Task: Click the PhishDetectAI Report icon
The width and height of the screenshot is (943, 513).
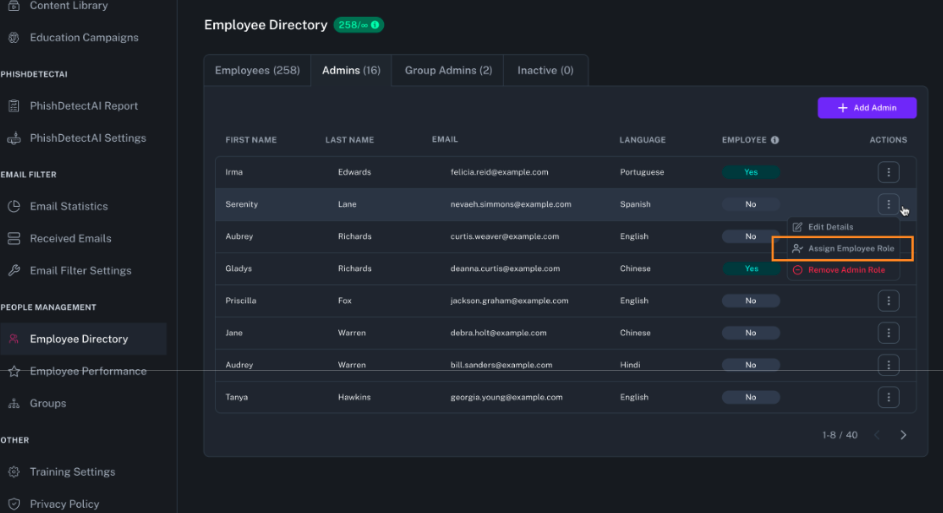Action: point(14,106)
